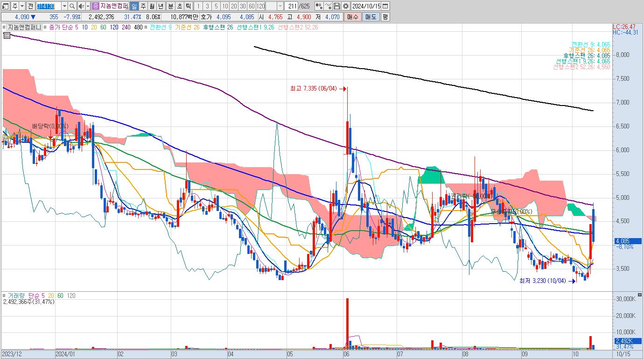Toggle square marker before 거래량 단순 legend
This screenshot has height=359, width=644.
tap(4, 296)
